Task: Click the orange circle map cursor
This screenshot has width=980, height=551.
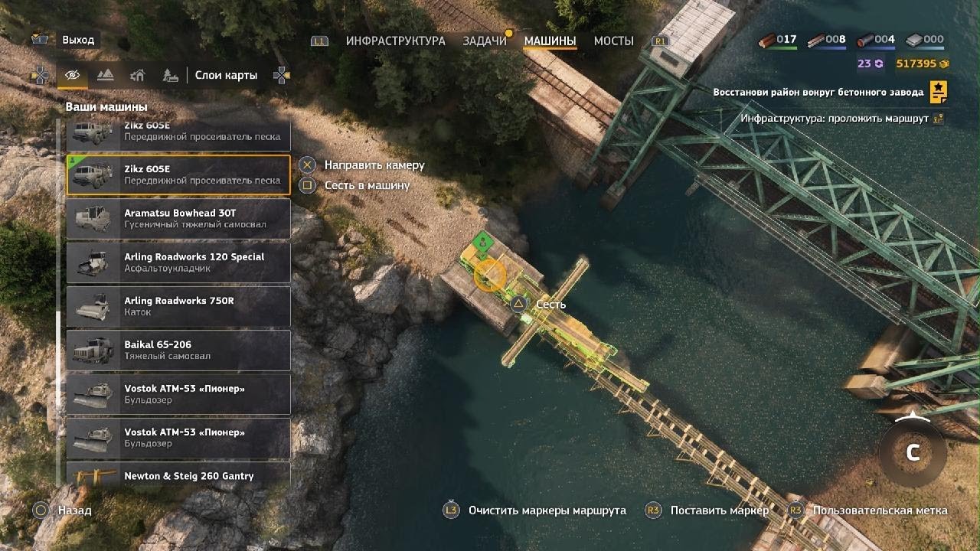Action: pyautogui.click(x=490, y=275)
